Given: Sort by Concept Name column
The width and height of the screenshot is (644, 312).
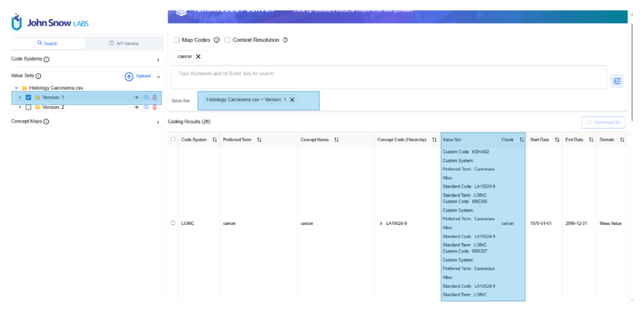Looking at the screenshot, I should [x=337, y=140].
